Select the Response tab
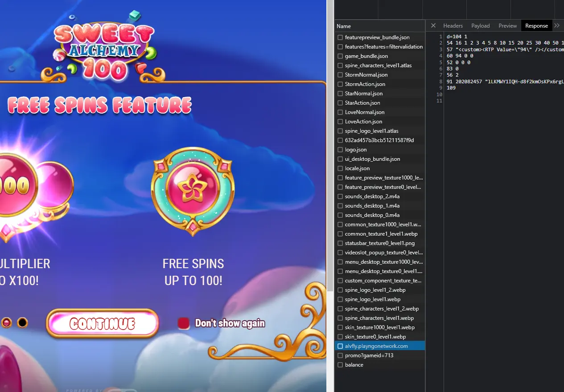The image size is (564, 392). [x=537, y=26]
